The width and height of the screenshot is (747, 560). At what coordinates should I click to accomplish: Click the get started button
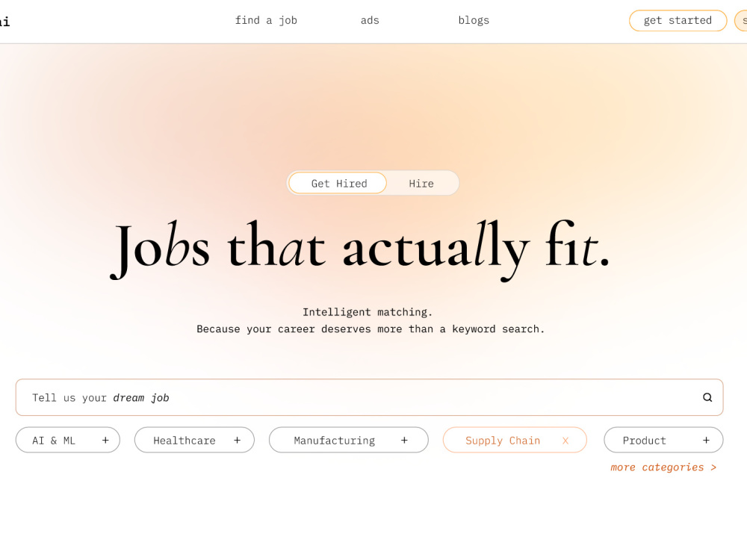pyautogui.click(x=678, y=20)
